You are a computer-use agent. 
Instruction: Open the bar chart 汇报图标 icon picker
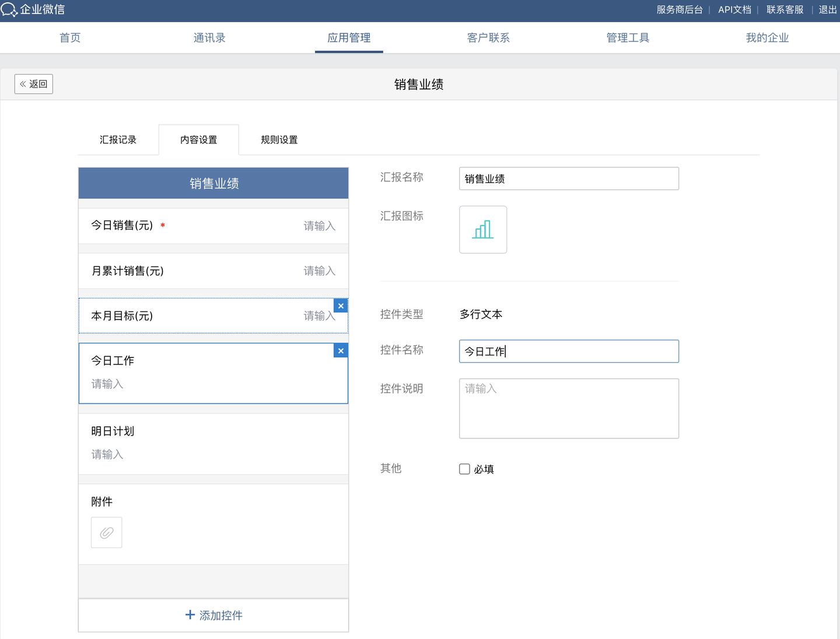pyautogui.click(x=482, y=230)
